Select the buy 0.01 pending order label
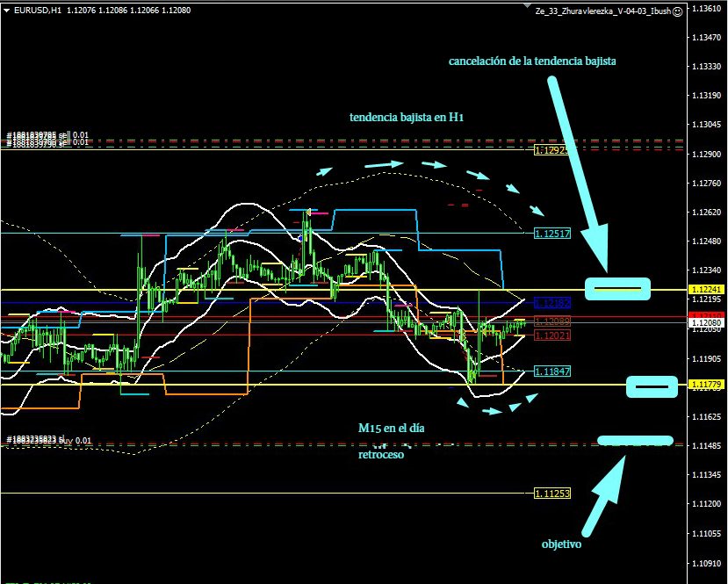Viewport: 728px width, 584px height. (48, 440)
